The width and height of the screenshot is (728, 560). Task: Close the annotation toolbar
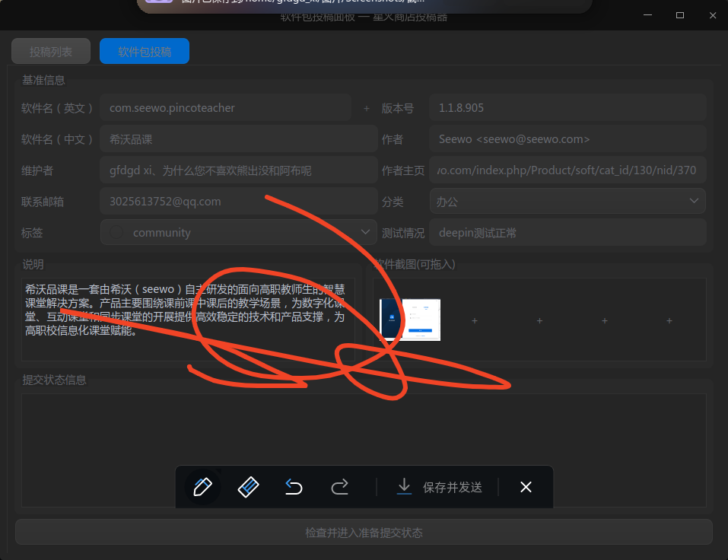point(526,487)
